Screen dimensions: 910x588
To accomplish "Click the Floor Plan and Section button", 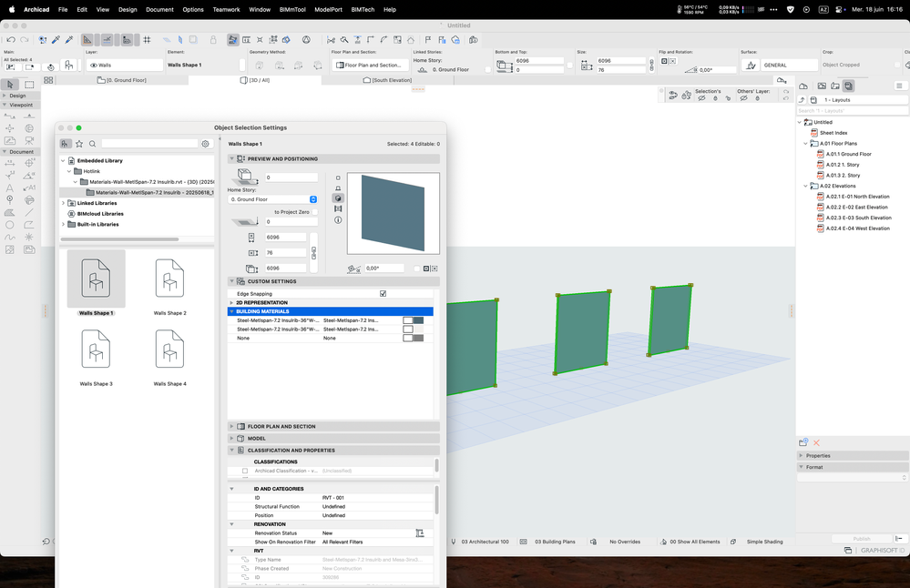I will [x=369, y=66].
